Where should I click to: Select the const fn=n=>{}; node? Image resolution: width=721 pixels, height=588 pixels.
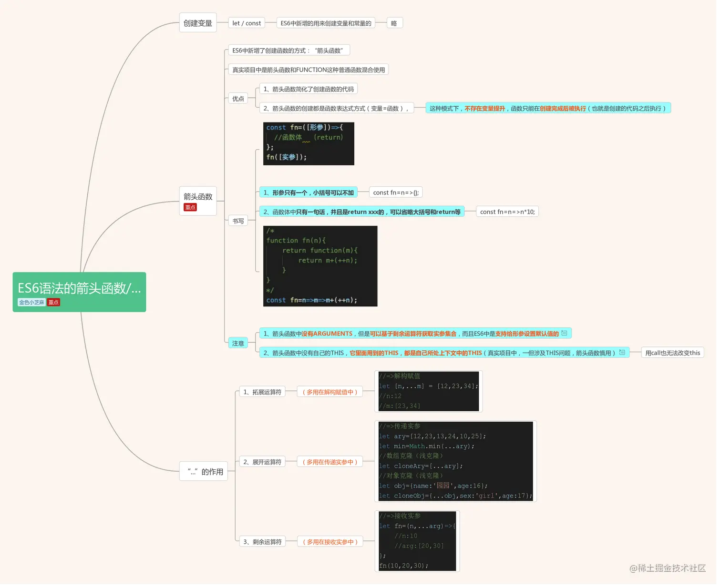[396, 193]
